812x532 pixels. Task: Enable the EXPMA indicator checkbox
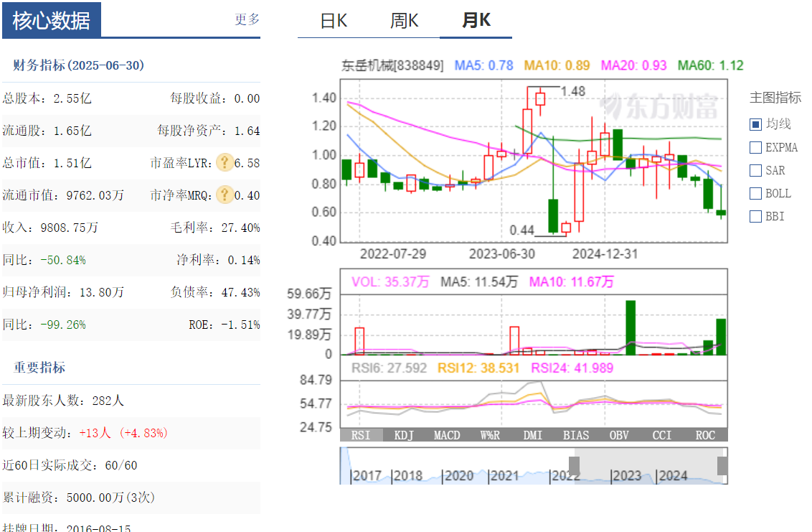755,147
